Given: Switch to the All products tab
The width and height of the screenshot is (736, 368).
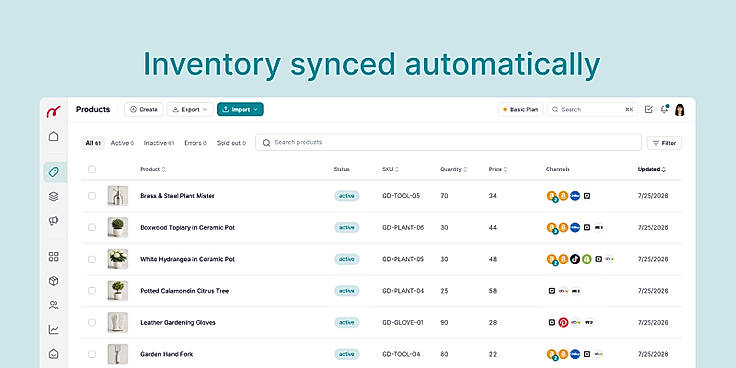Looking at the screenshot, I should click(x=93, y=143).
